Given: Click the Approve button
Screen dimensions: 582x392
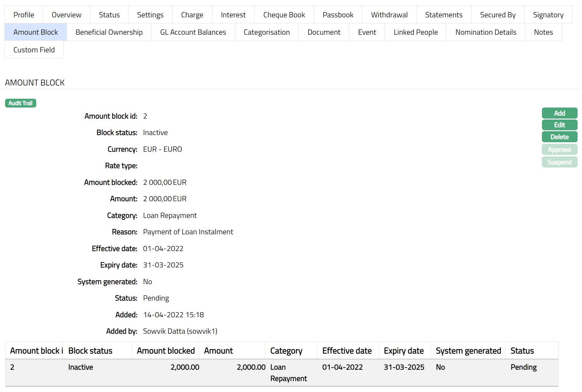Looking at the screenshot, I should point(559,149).
